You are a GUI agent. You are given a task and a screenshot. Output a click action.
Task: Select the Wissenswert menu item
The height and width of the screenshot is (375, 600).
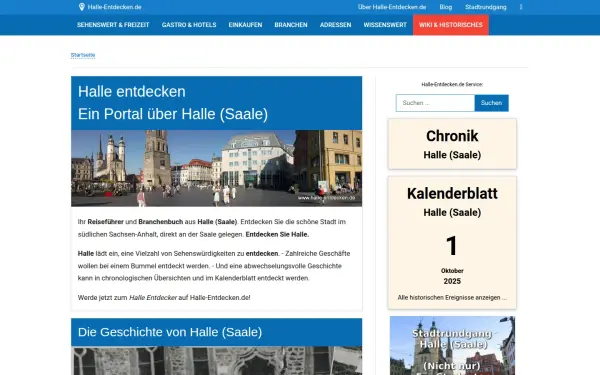385,25
